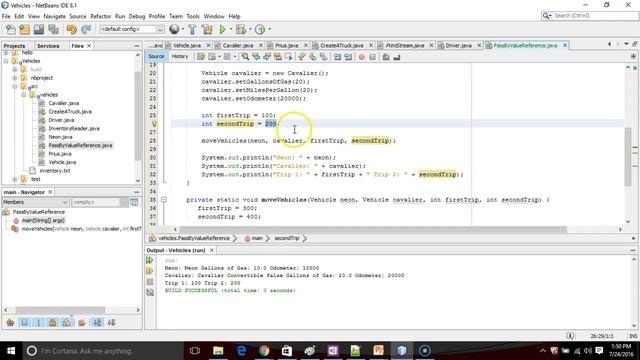Image resolution: width=640 pixels, height=360 pixels.
Task: Click the New File toolbar icon
Action: [x=11, y=29]
